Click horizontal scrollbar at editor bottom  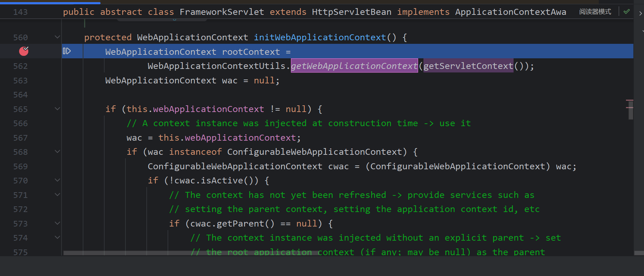(x=191, y=253)
